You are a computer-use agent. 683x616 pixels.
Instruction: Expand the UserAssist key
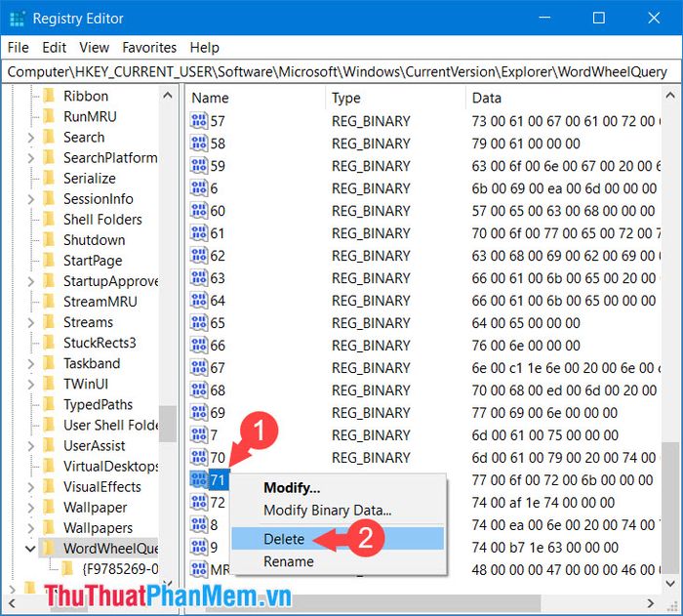click(x=30, y=445)
